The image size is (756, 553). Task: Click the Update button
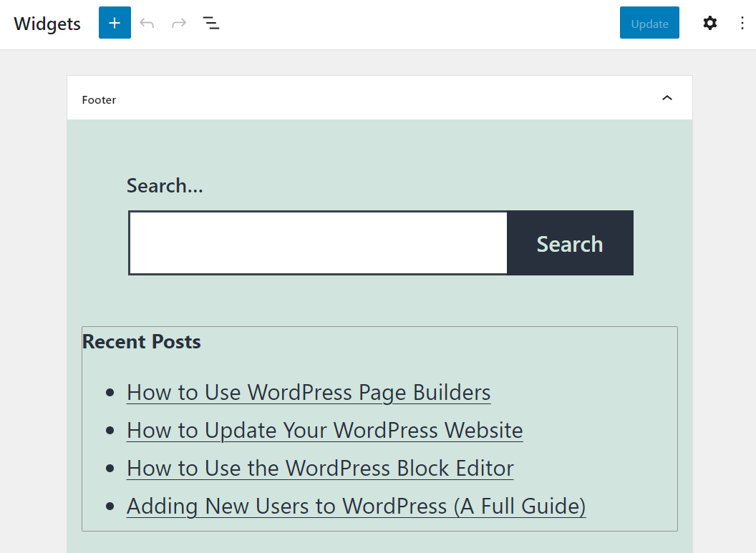point(649,23)
